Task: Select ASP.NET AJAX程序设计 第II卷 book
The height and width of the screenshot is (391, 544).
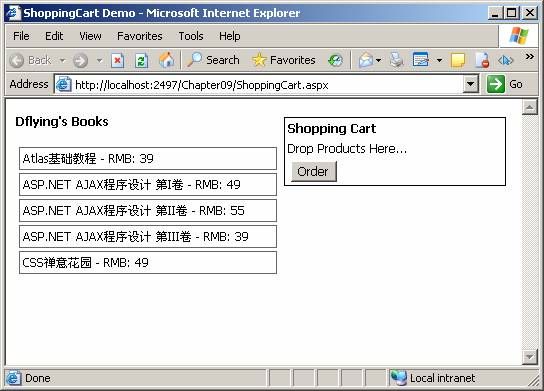Action: 148,211
